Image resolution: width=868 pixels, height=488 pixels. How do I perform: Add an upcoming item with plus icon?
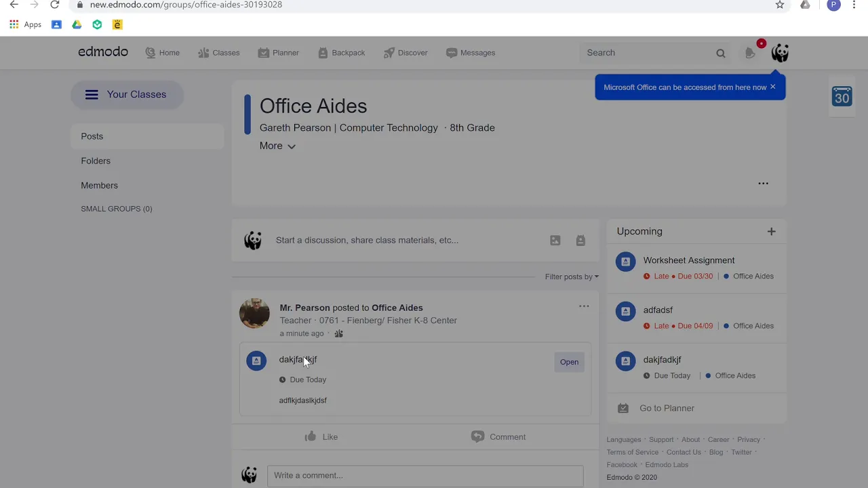point(771,231)
